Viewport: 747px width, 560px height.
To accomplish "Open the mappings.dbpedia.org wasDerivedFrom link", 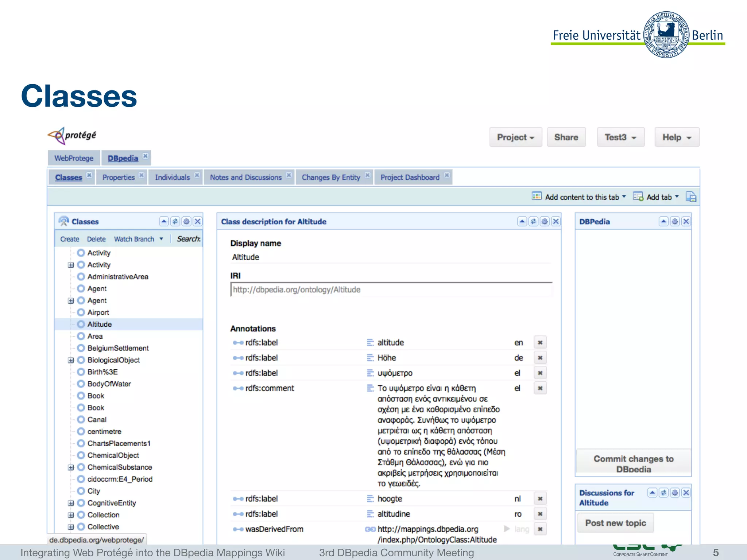I will click(x=437, y=534).
